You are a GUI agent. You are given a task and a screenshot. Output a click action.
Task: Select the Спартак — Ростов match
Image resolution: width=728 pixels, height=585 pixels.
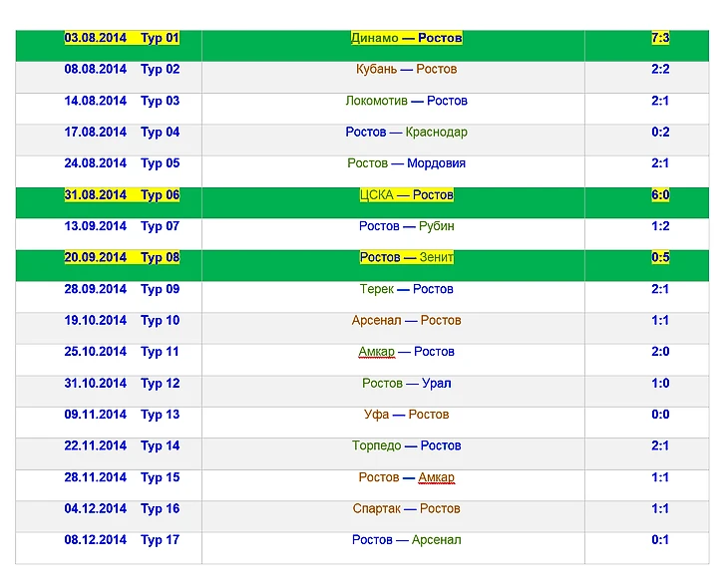click(x=406, y=508)
